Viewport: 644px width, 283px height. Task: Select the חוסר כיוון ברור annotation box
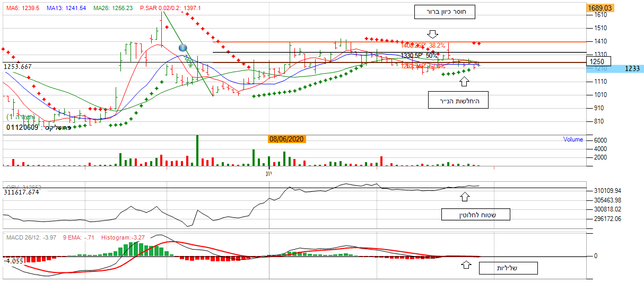(x=444, y=13)
